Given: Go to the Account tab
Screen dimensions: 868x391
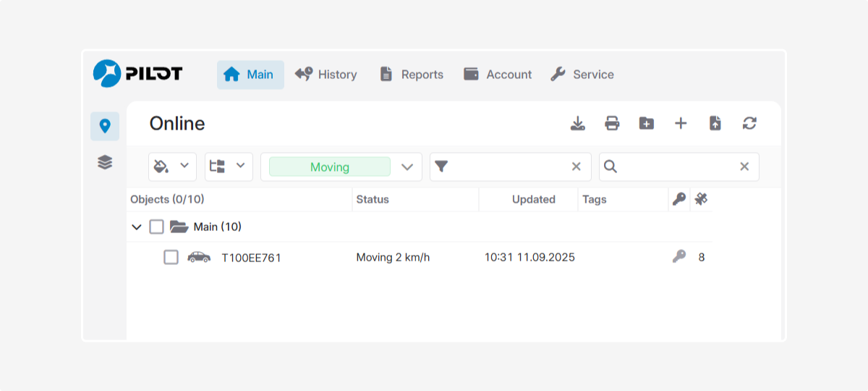Looking at the screenshot, I should point(498,75).
